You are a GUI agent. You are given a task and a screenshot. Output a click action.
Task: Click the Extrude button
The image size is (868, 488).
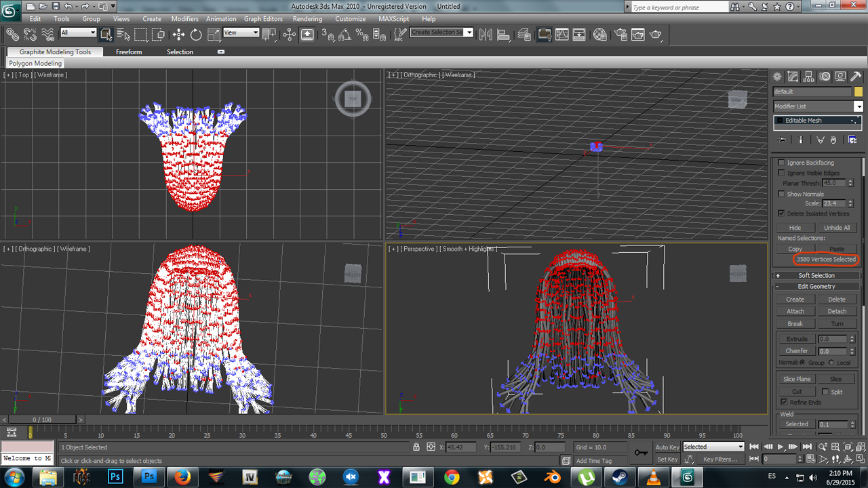[x=797, y=339]
